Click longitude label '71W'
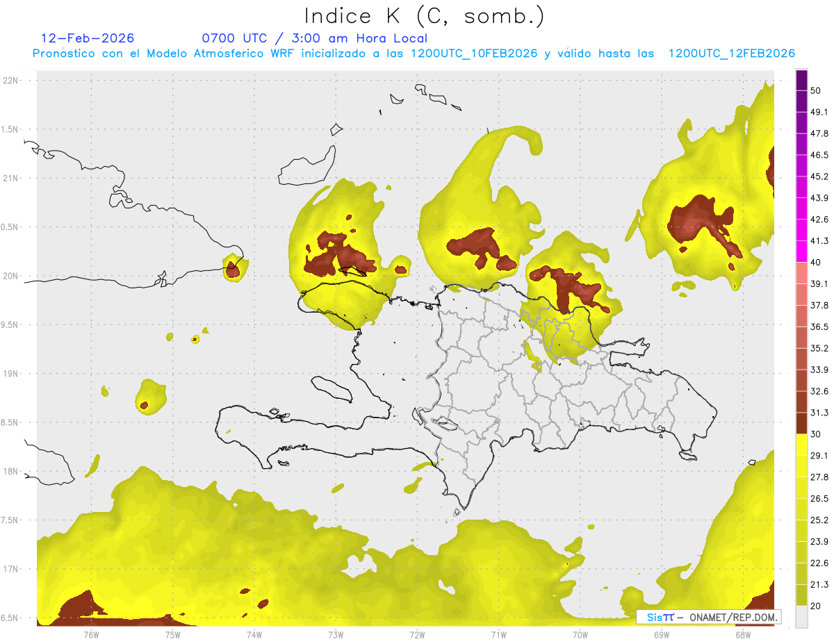The height and width of the screenshot is (644, 834). [498, 634]
